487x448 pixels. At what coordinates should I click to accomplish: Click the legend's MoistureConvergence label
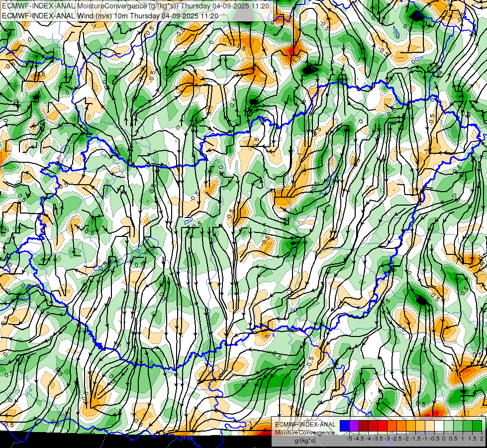pos(305,433)
